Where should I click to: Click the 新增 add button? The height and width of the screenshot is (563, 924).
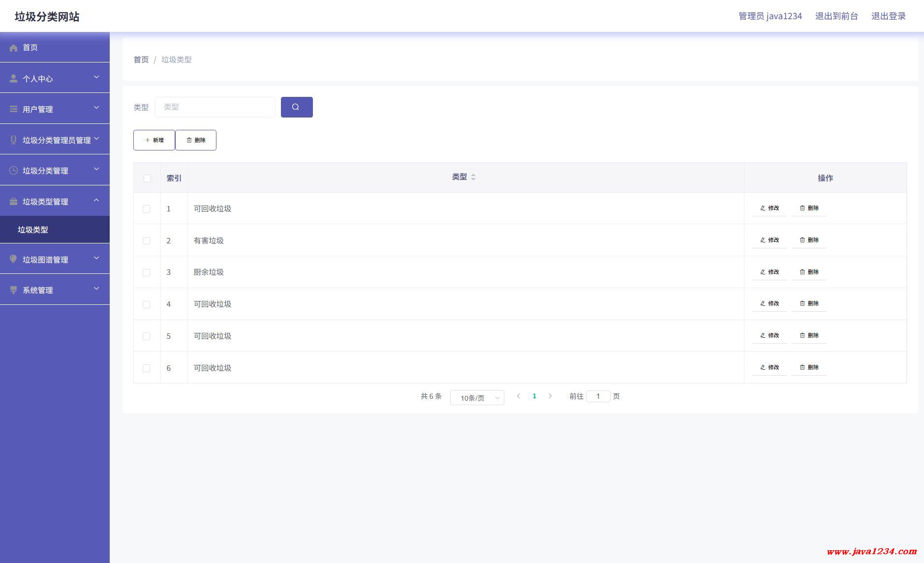click(x=154, y=140)
